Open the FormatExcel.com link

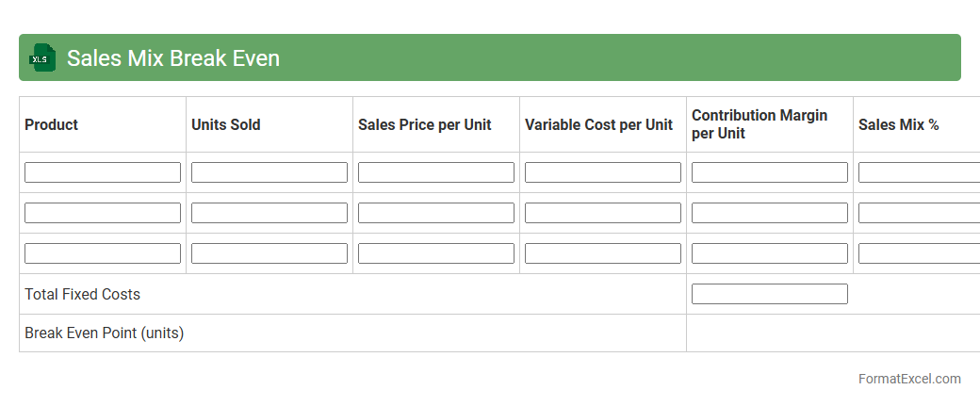(909, 379)
